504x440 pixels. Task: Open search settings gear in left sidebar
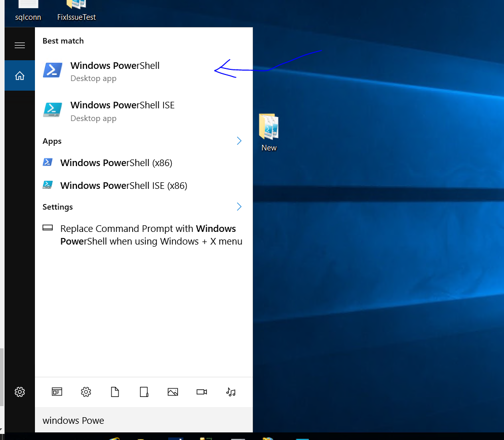(20, 391)
